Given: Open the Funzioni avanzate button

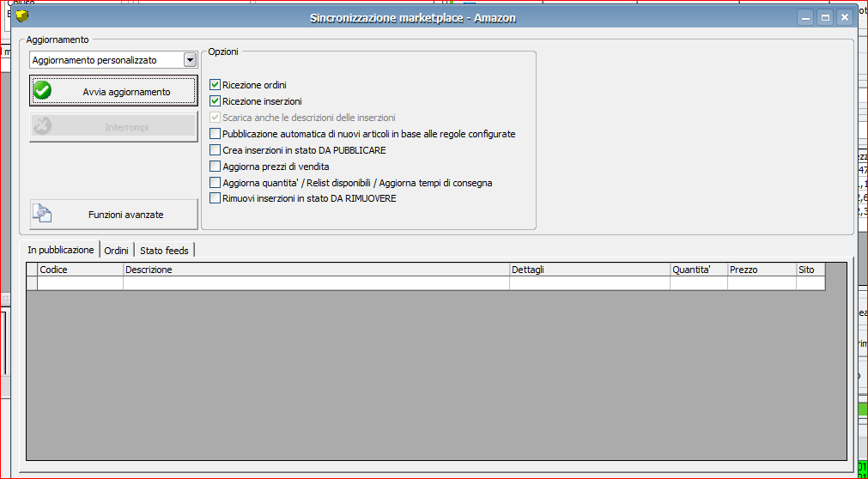Looking at the screenshot, I should tap(113, 215).
